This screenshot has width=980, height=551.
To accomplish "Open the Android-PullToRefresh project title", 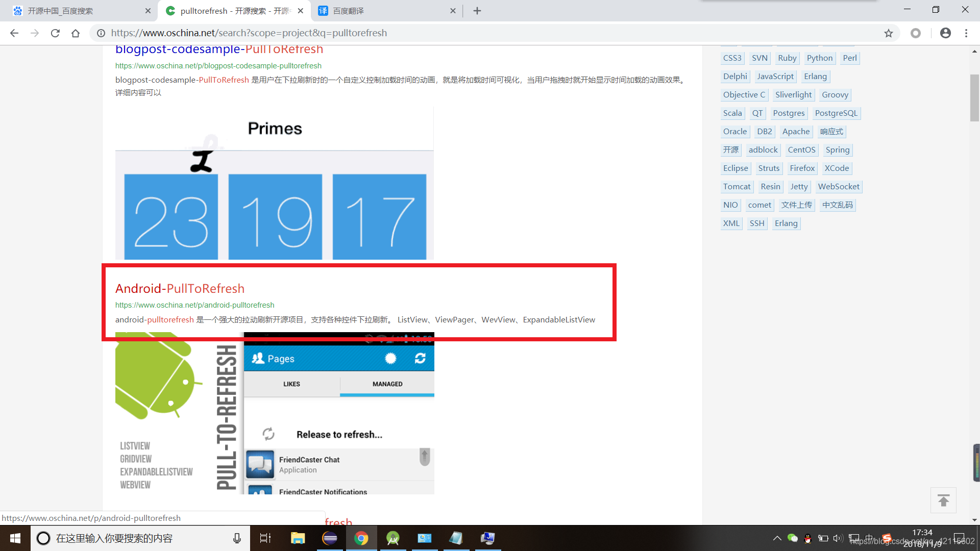I will (x=180, y=288).
